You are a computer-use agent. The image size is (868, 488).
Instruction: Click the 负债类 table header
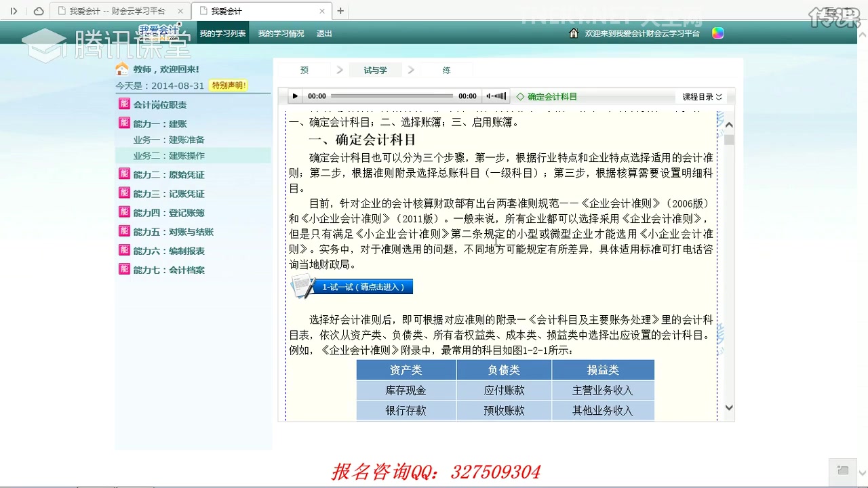(x=504, y=370)
